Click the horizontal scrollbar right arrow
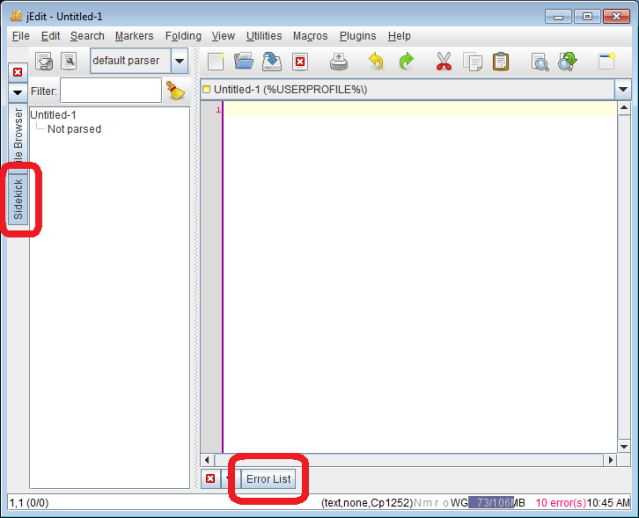 610,460
